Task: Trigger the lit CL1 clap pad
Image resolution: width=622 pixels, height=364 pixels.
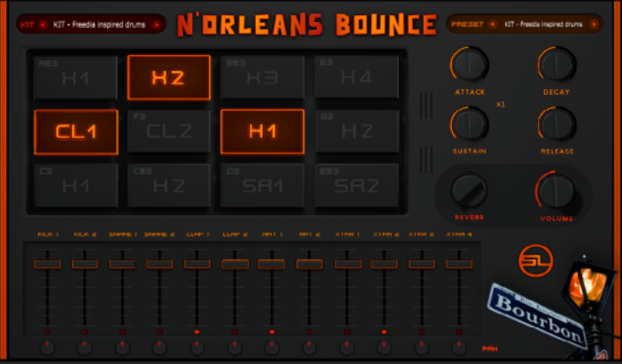Action: pyautogui.click(x=76, y=132)
